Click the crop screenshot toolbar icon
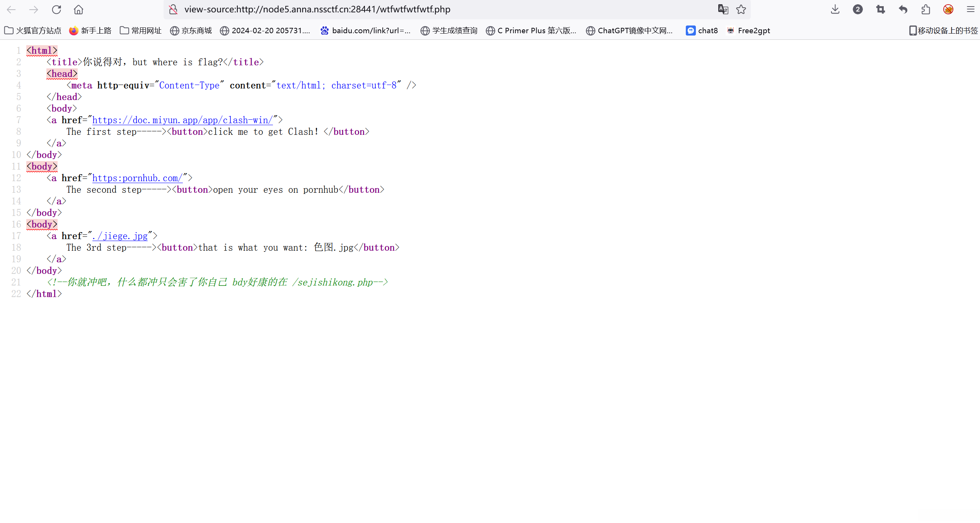The width and height of the screenshot is (980, 523). [x=881, y=9]
